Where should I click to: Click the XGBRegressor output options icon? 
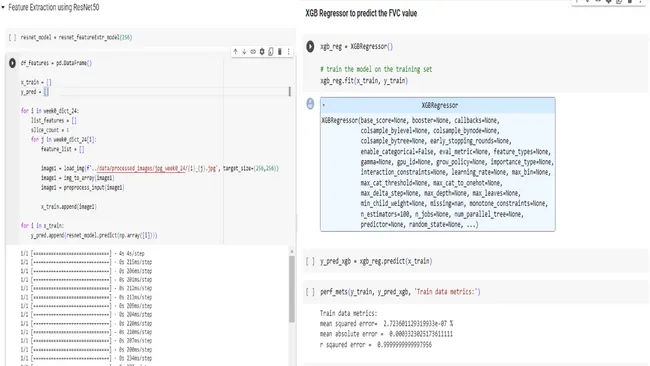[x=310, y=103]
